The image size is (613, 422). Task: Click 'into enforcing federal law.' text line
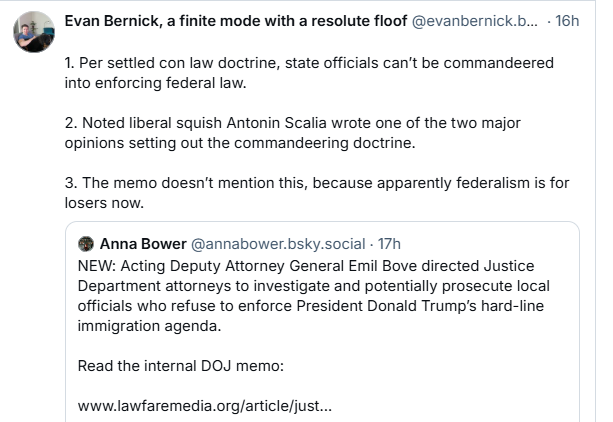pyautogui.click(x=155, y=83)
